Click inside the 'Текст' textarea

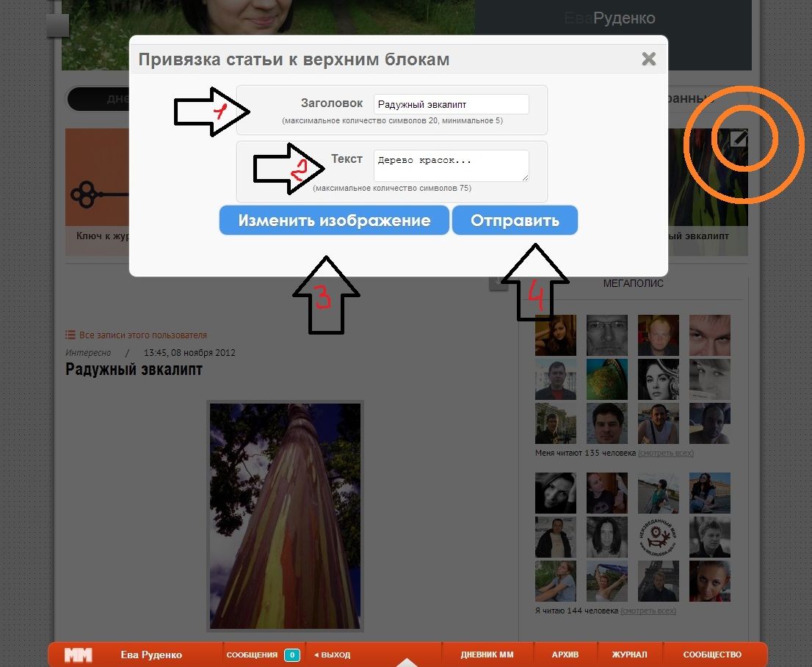(451, 165)
